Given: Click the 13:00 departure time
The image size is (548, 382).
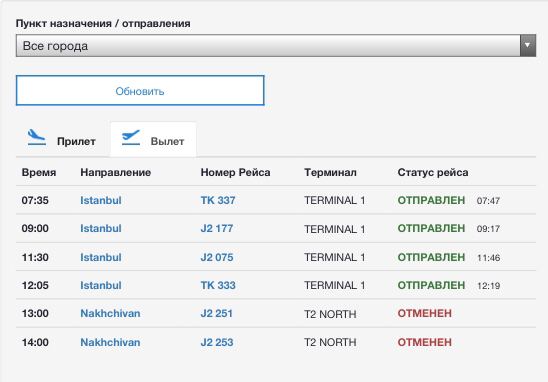Looking at the screenshot, I should 35,313.
